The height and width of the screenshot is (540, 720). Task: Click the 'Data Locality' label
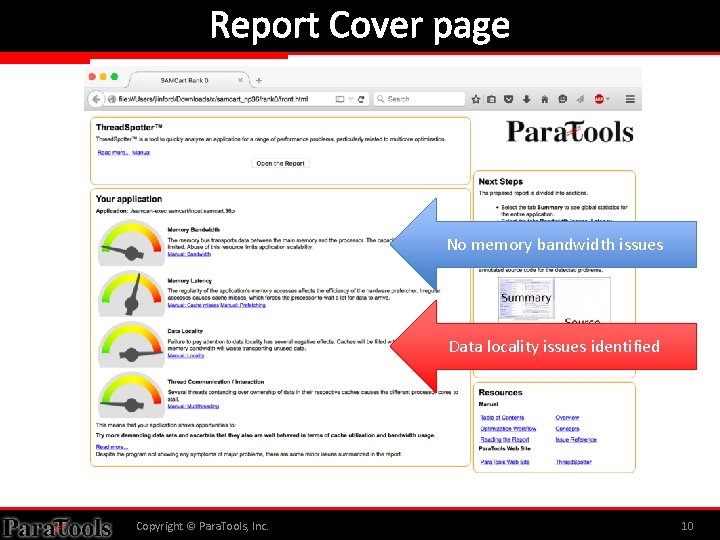(x=185, y=331)
